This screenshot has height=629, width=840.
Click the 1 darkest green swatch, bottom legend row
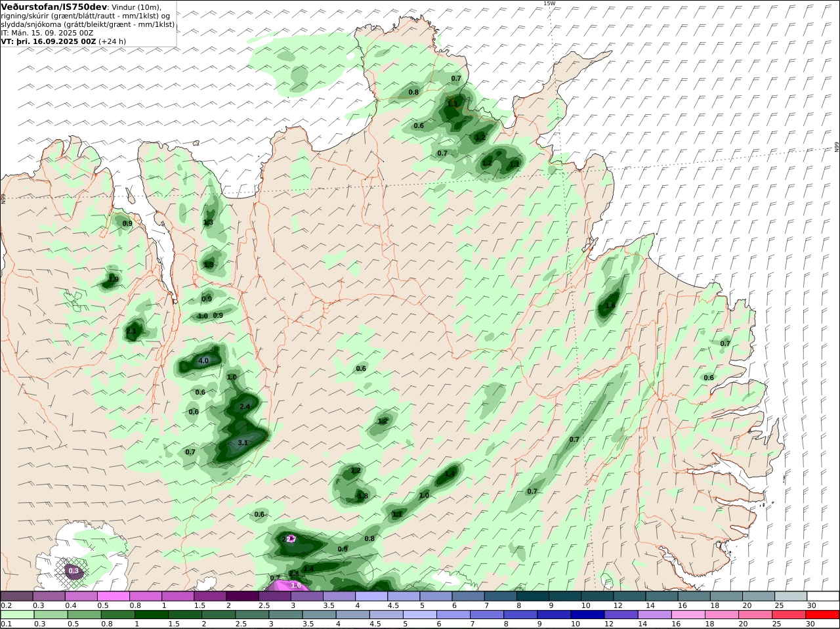coord(152,615)
